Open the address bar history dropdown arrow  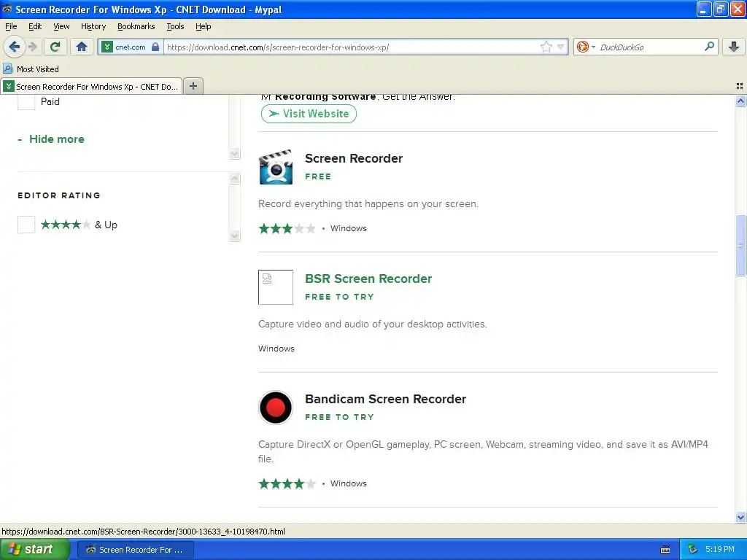561,47
